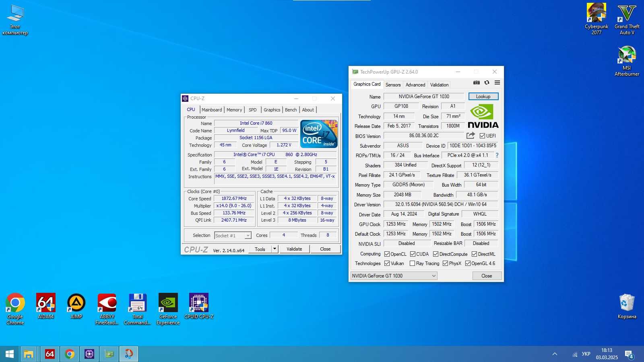Launch Grand Theft Auto V shortcut
The image size is (644, 362).
627,19
